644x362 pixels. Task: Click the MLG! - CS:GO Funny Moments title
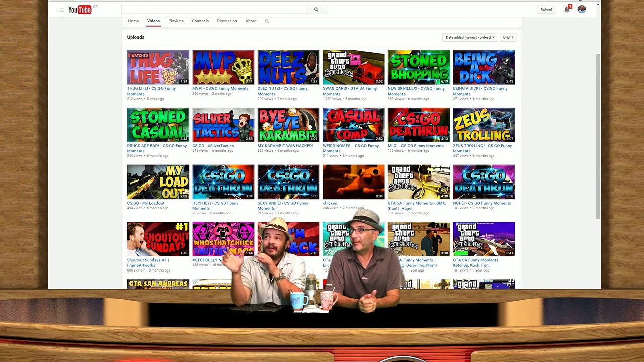coord(416,146)
